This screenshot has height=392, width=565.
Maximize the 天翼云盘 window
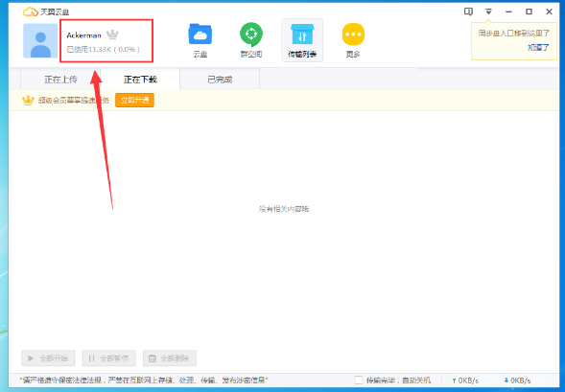point(529,12)
